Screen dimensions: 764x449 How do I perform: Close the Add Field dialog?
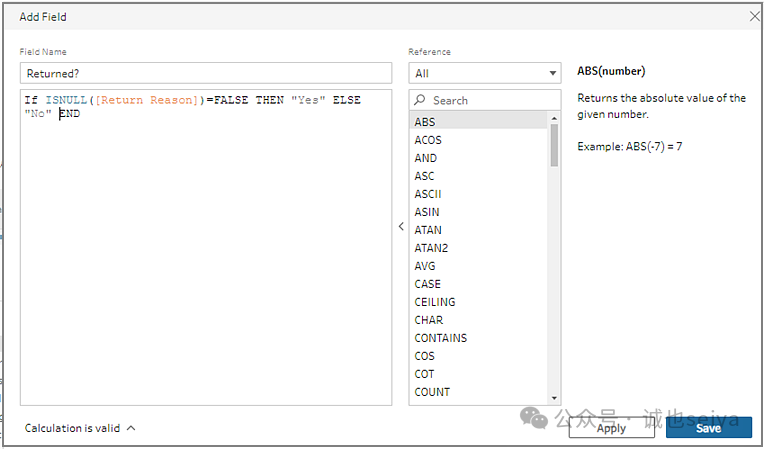click(x=754, y=17)
